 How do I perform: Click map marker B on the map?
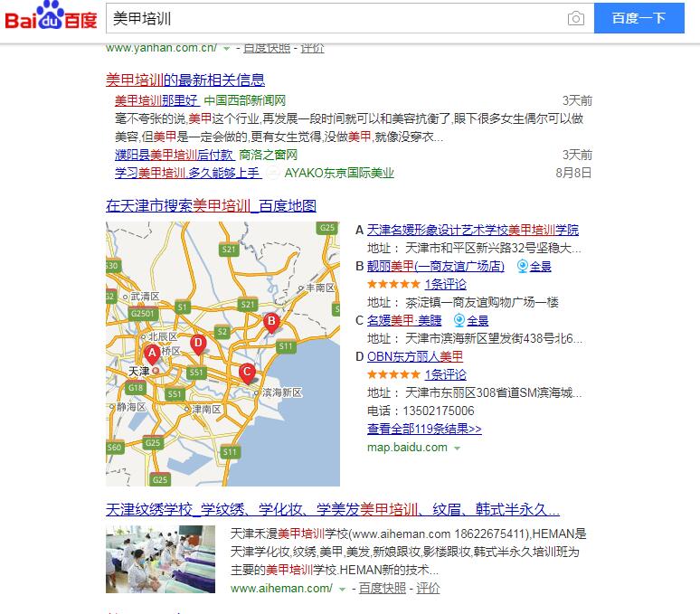point(270,320)
